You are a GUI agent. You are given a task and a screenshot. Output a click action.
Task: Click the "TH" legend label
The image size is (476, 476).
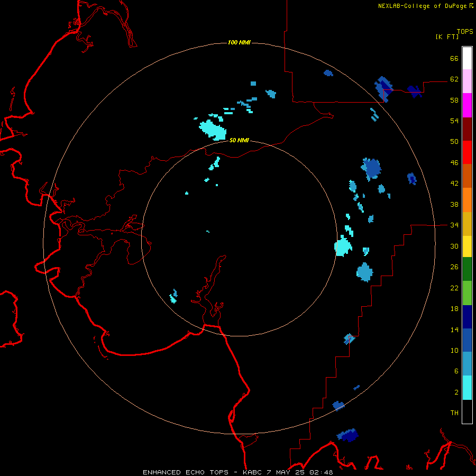click(454, 413)
